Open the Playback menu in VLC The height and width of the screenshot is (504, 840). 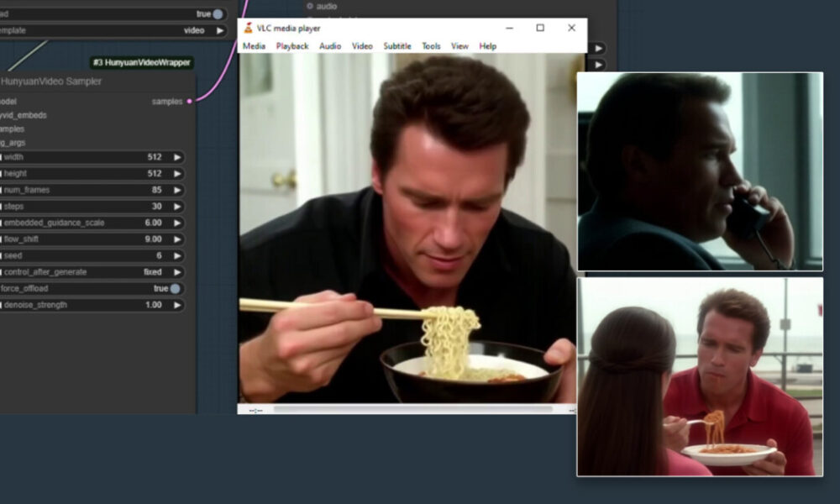click(x=292, y=46)
